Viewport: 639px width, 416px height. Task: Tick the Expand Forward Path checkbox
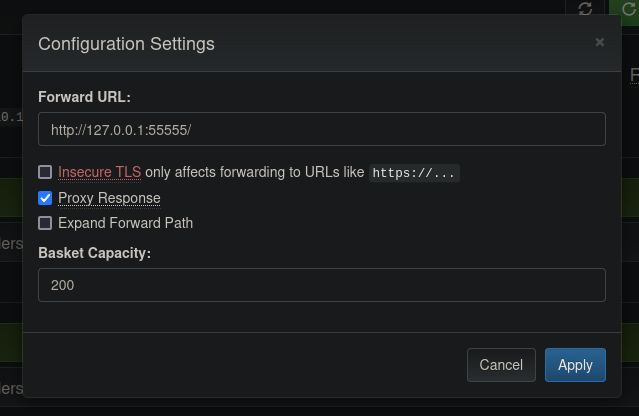[45, 223]
